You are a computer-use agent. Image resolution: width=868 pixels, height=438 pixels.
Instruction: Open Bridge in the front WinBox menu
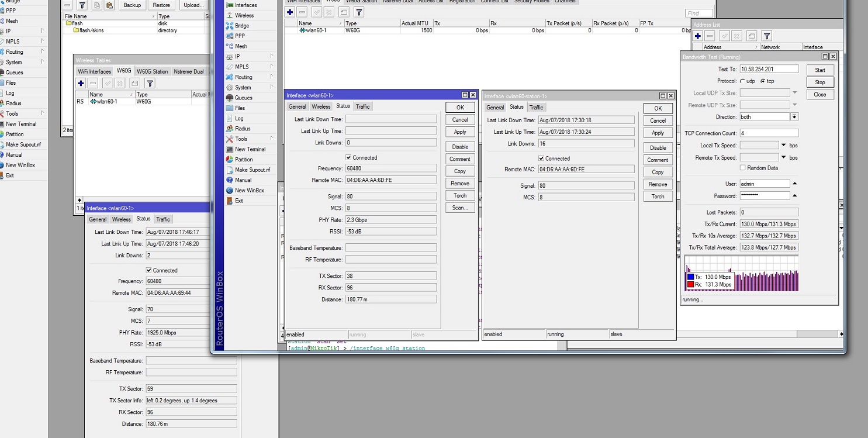pos(242,26)
